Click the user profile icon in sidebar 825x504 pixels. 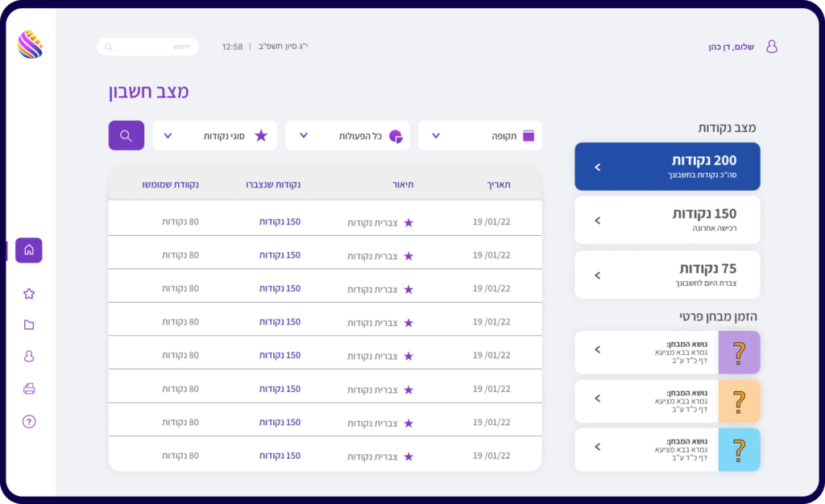(29, 356)
